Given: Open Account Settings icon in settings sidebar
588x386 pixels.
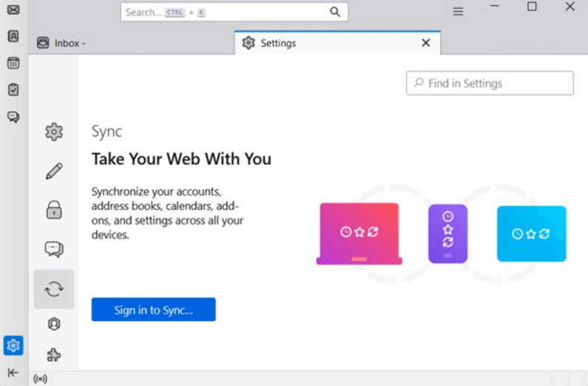Looking at the screenshot, I should [x=54, y=324].
